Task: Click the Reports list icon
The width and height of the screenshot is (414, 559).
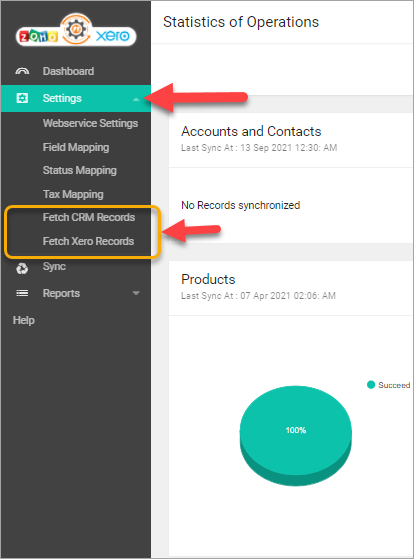Action: tap(22, 293)
